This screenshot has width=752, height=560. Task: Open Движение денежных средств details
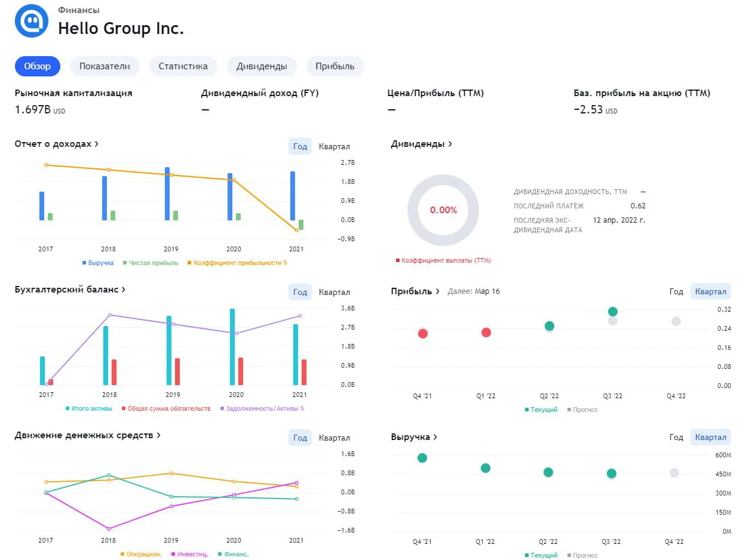tap(88, 435)
